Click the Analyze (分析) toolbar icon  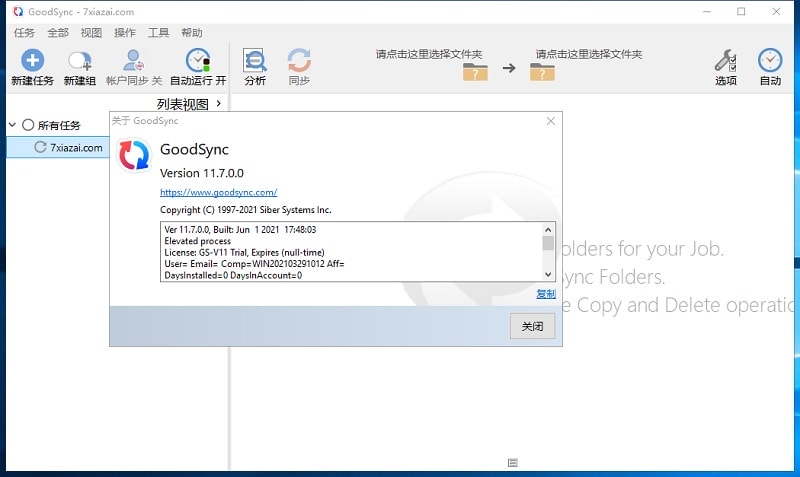(254, 61)
